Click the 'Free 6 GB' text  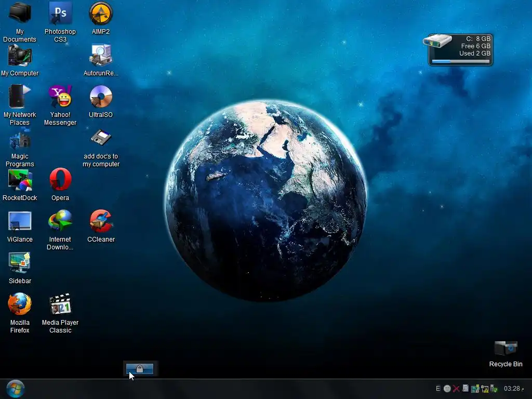click(475, 46)
